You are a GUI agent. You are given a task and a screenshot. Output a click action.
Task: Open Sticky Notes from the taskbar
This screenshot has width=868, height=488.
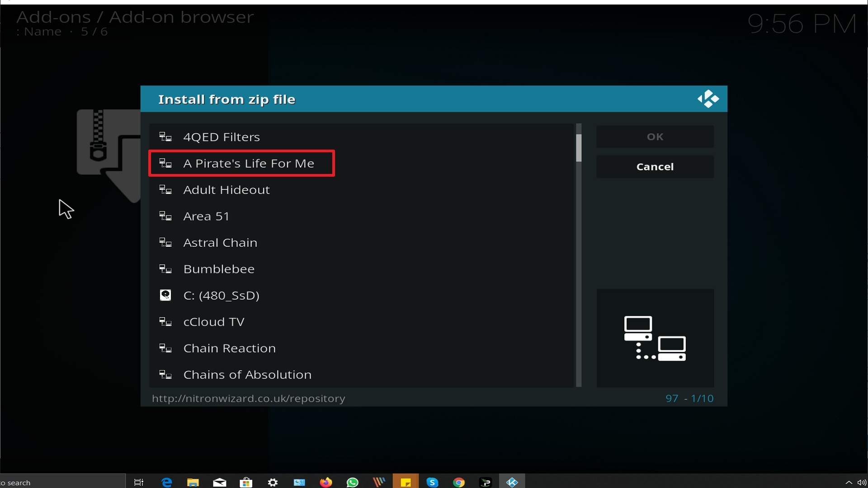406,482
